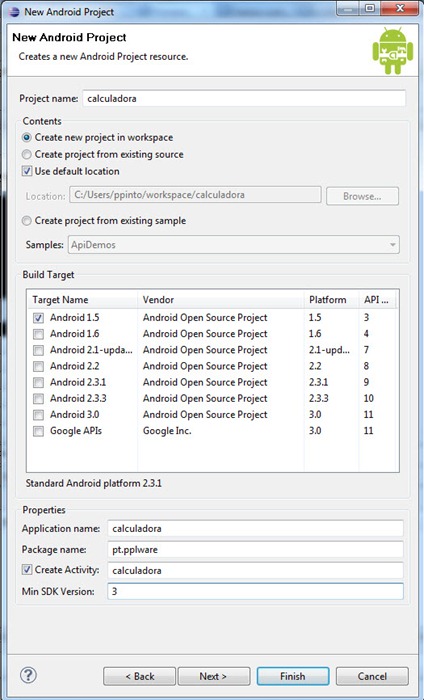
Task: Click the Browse button
Action: click(362, 196)
